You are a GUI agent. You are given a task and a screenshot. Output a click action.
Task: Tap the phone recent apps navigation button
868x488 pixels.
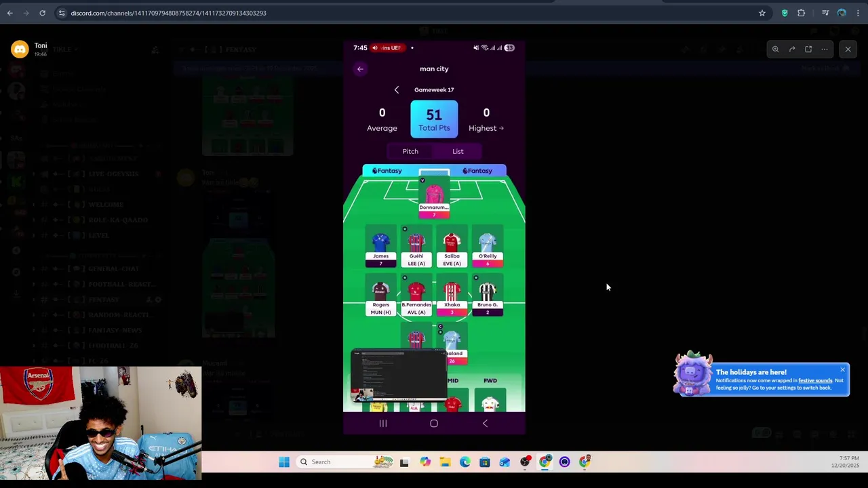tap(382, 424)
